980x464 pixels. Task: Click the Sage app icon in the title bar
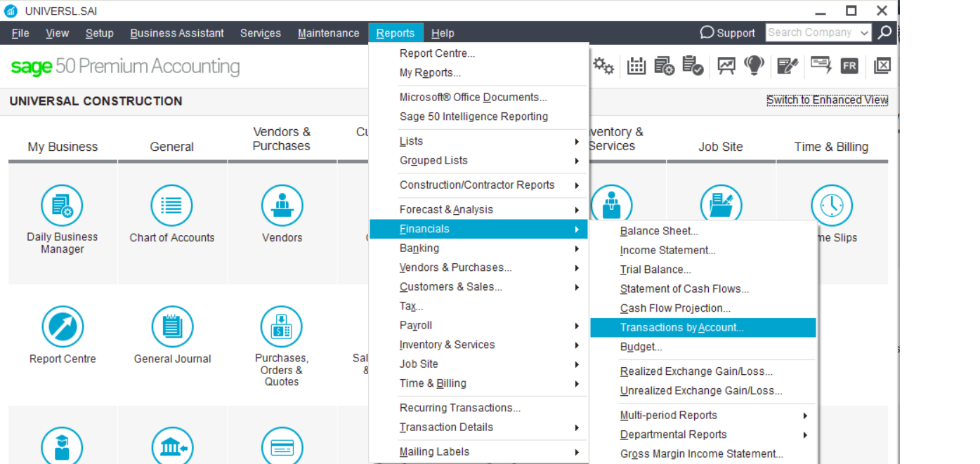(x=11, y=11)
